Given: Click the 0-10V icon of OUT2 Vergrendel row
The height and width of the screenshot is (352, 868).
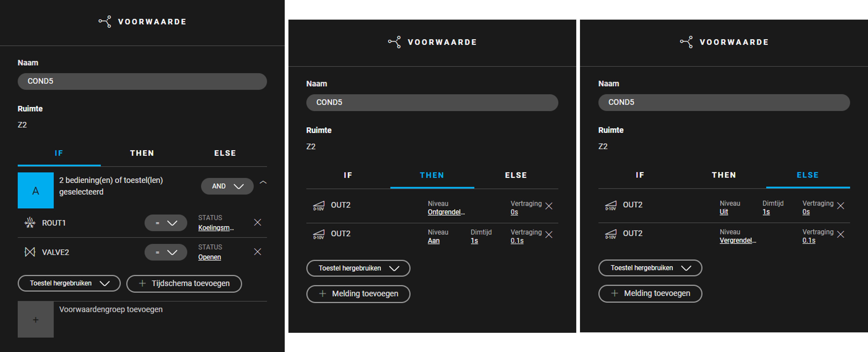Looking at the screenshot, I should click(x=610, y=234).
